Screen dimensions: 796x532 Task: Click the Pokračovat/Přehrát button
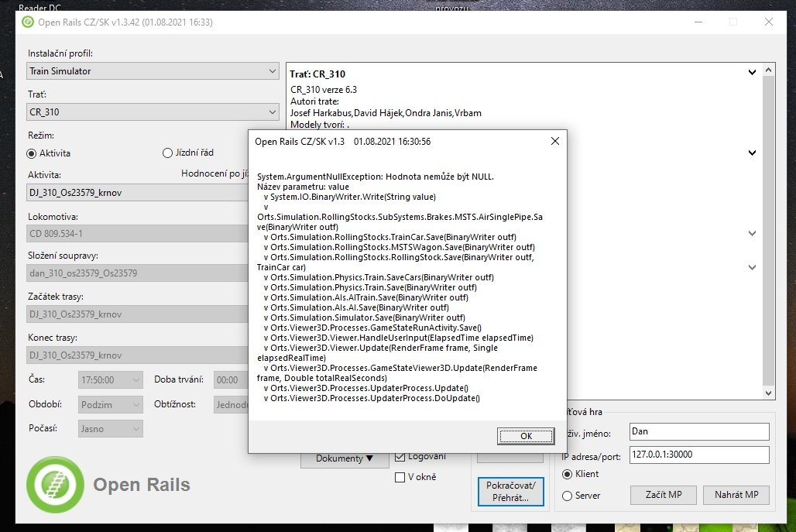511,492
